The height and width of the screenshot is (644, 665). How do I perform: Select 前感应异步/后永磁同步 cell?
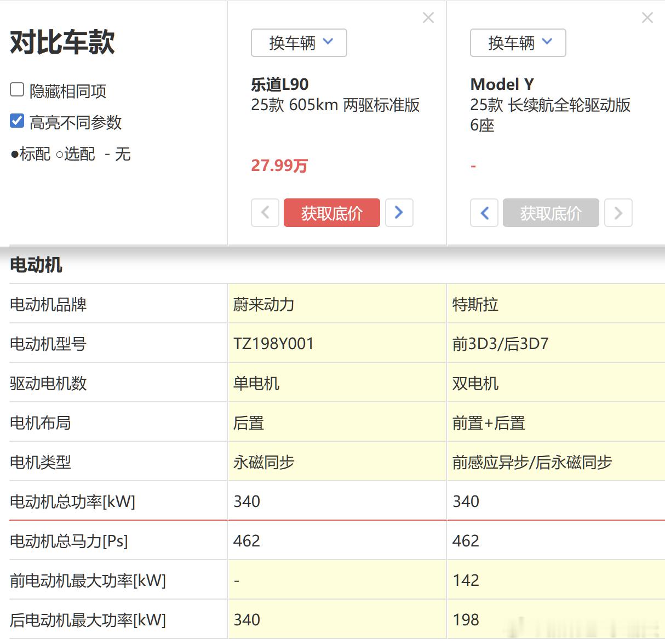click(x=556, y=462)
